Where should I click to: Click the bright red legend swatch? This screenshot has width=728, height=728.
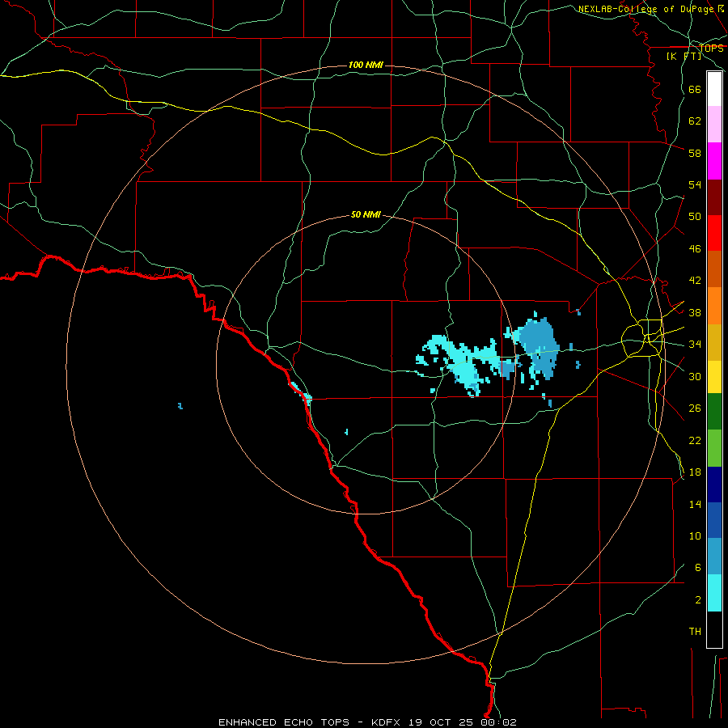coord(714,233)
